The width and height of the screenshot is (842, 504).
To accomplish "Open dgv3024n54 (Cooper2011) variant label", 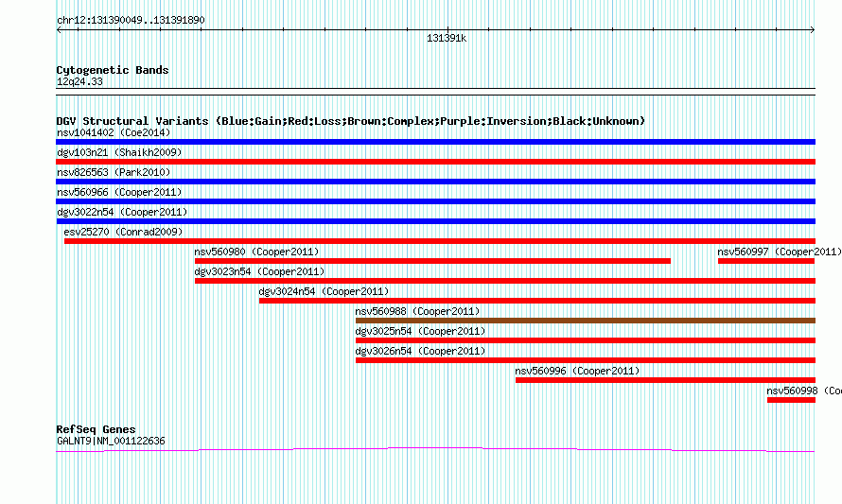I will click(x=324, y=291).
